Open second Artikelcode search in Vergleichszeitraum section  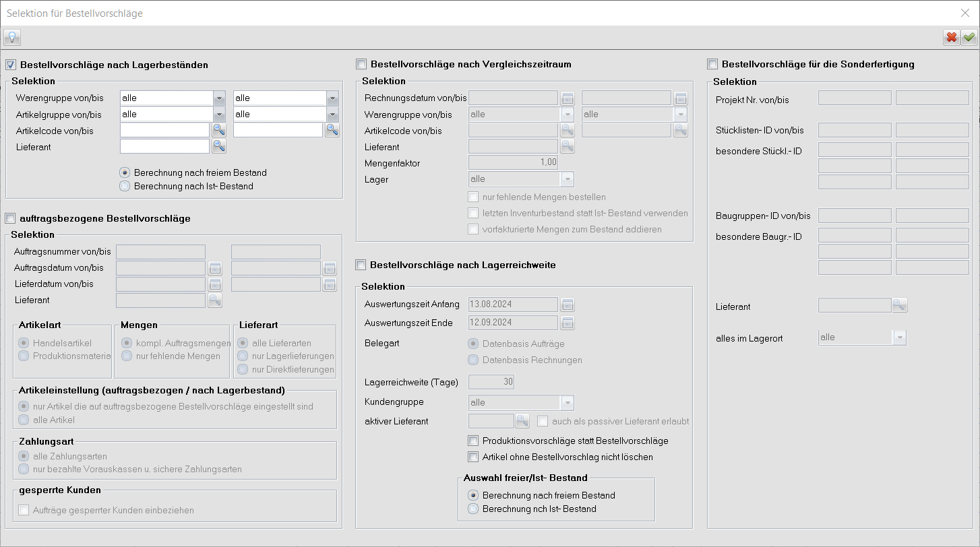point(681,130)
